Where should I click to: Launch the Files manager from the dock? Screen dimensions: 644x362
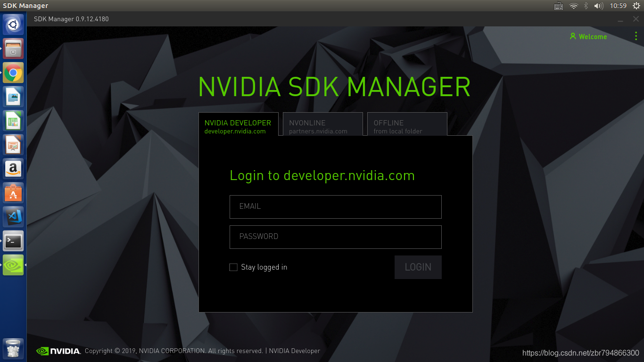[x=13, y=49]
